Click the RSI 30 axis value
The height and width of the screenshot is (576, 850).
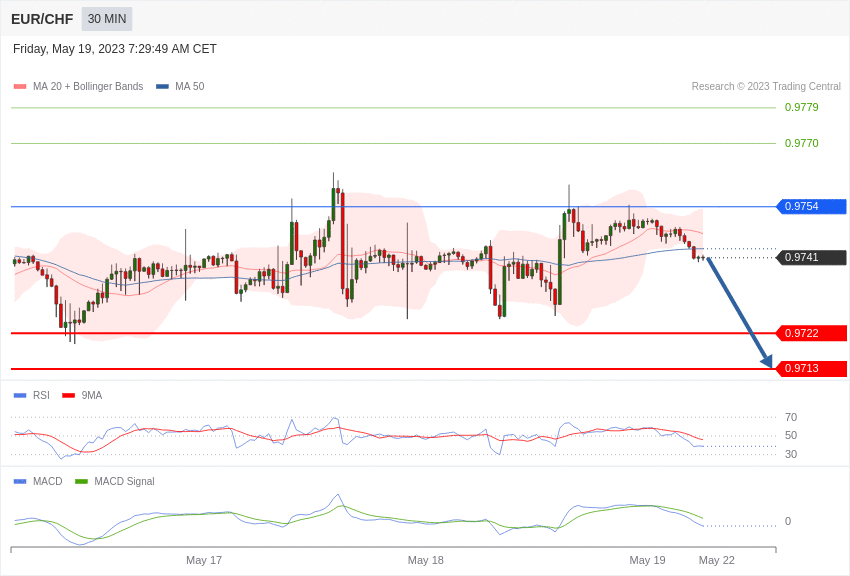coord(791,454)
